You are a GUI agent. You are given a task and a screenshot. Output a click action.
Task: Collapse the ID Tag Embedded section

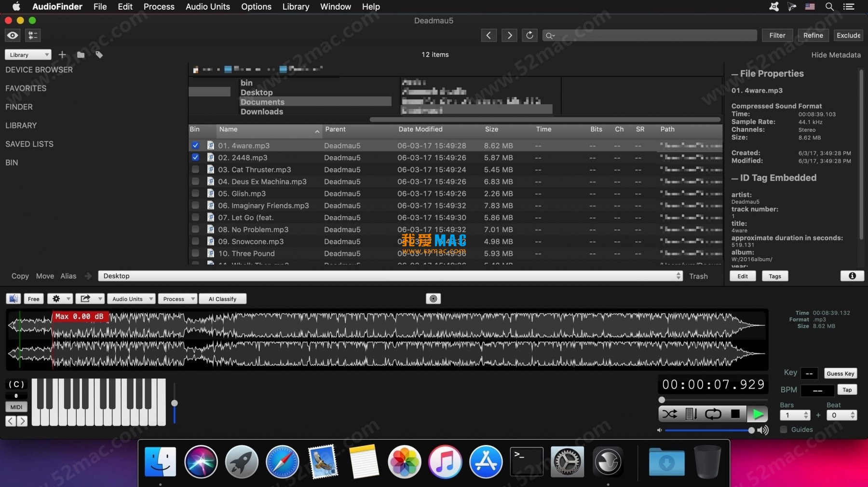pos(734,178)
